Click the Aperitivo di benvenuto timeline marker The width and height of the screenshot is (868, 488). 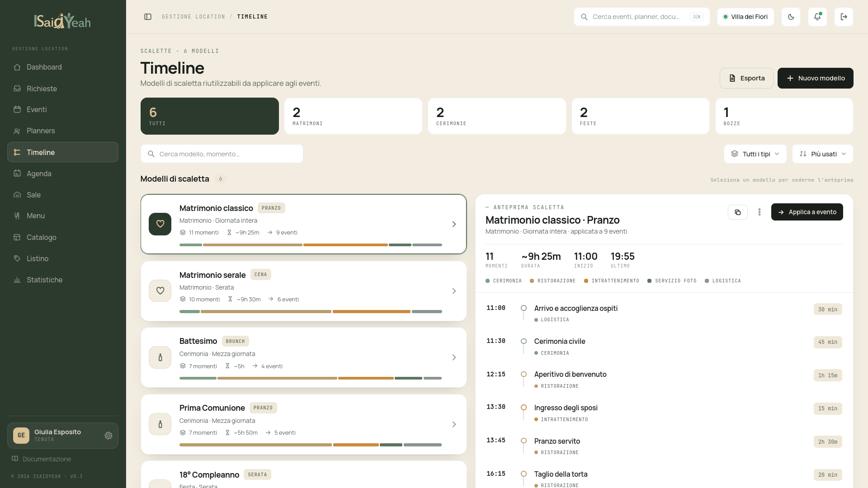[524, 374]
